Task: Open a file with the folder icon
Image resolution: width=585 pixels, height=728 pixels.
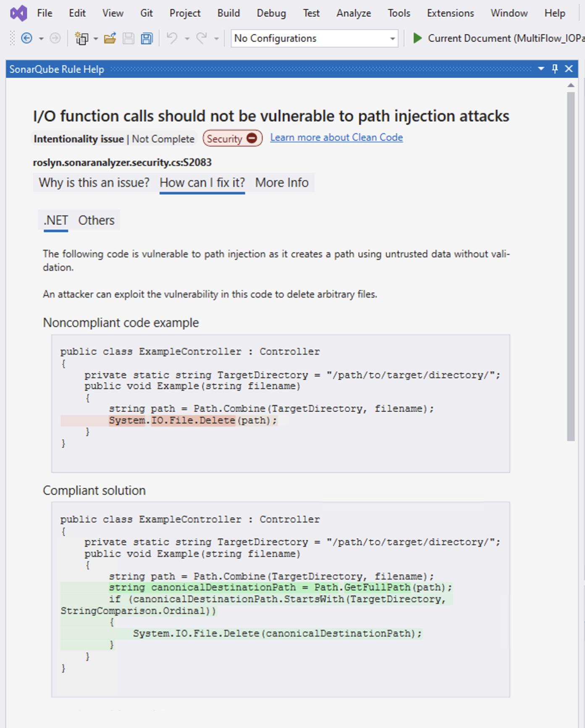Action: 110,39
